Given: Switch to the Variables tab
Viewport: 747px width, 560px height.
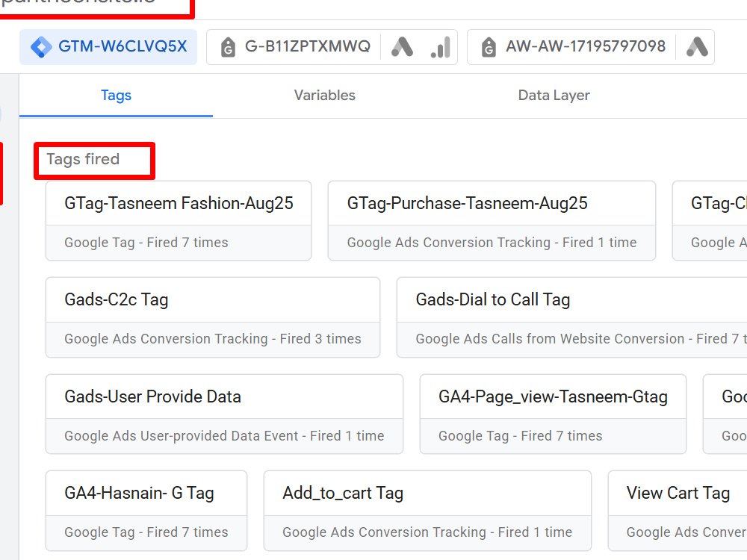Looking at the screenshot, I should point(324,96).
